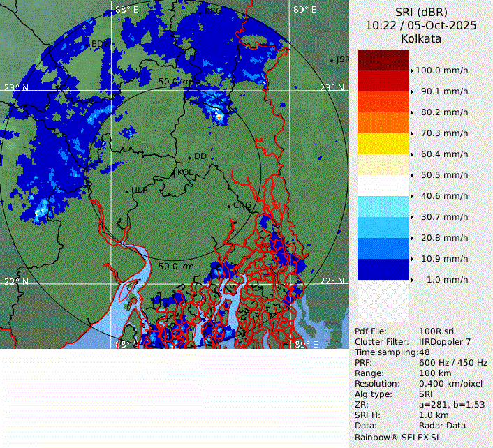The image size is (493, 448).
Task: Select the DD station marker
Action: pyautogui.click(x=189, y=157)
